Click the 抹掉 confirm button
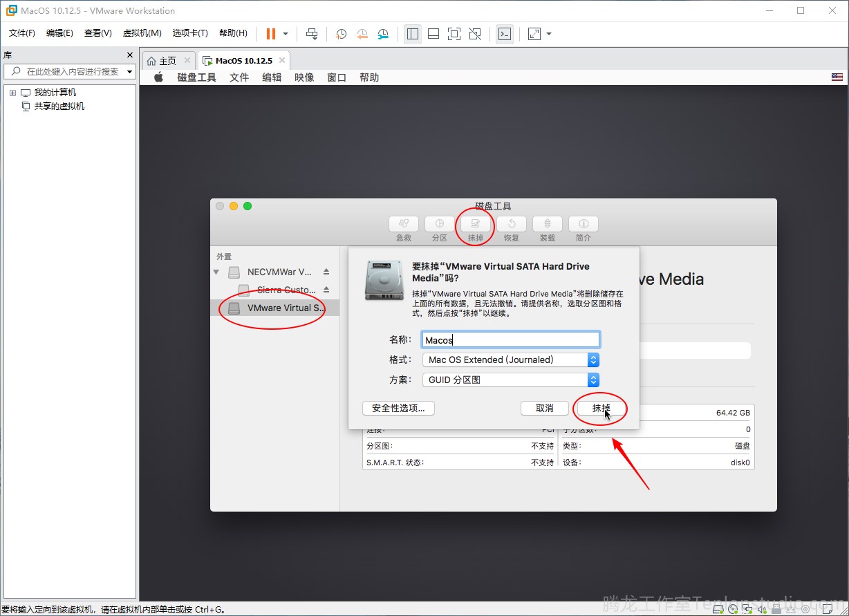 [601, 408]
